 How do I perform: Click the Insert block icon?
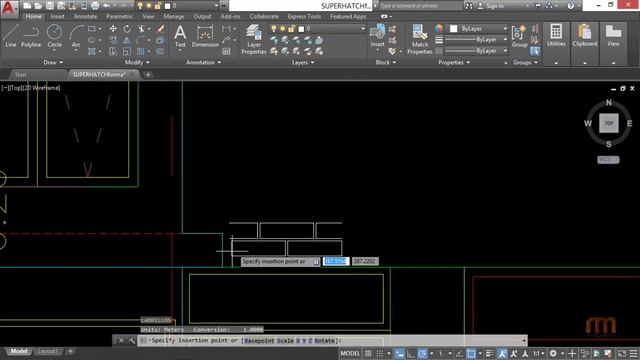(x=378, y=36)
